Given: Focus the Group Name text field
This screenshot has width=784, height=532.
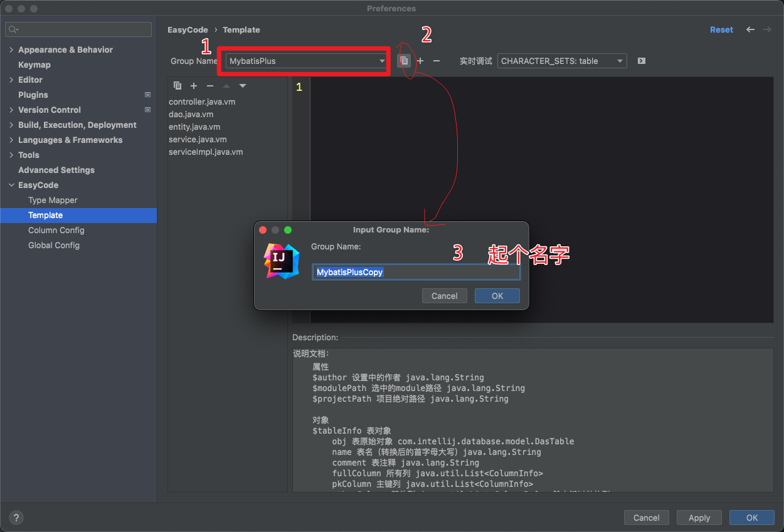Looking at the screenshot, I should 416,272.
